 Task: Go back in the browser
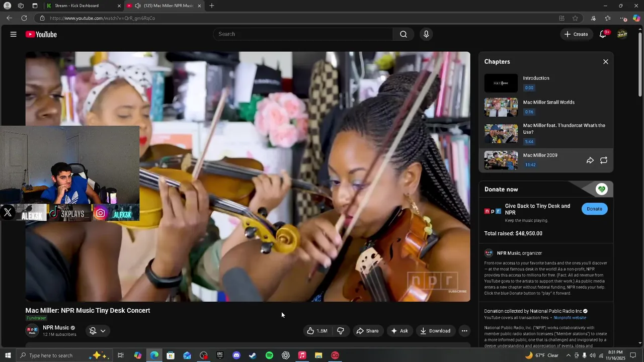[9, 18]
